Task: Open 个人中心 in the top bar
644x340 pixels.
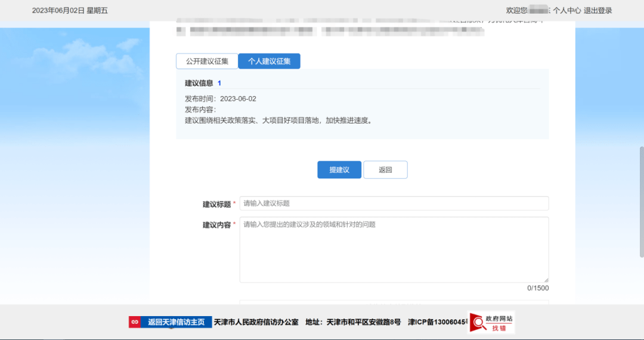Action: pos(566,10)
